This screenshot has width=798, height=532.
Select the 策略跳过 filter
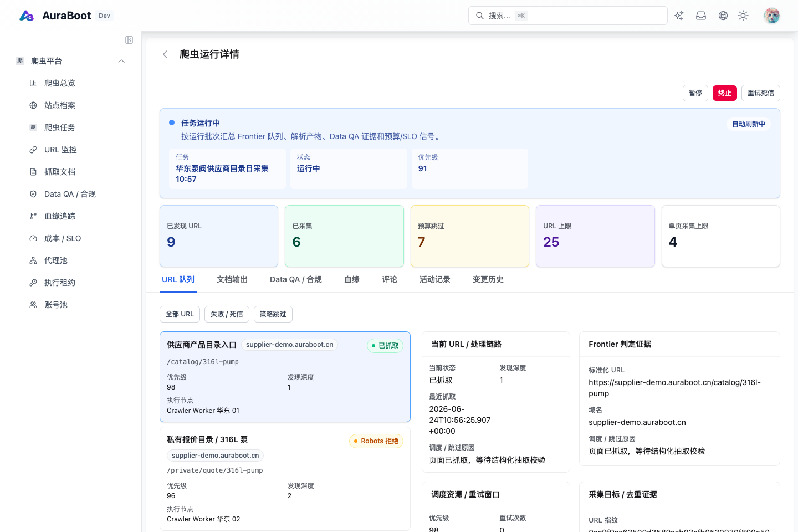pos(273,314)
